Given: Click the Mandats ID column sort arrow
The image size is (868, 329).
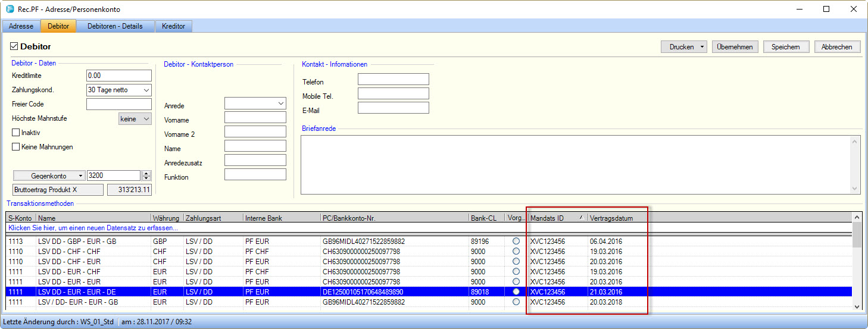Looking at the screenshot, I should pyautogui.click(x=580, y=218).
